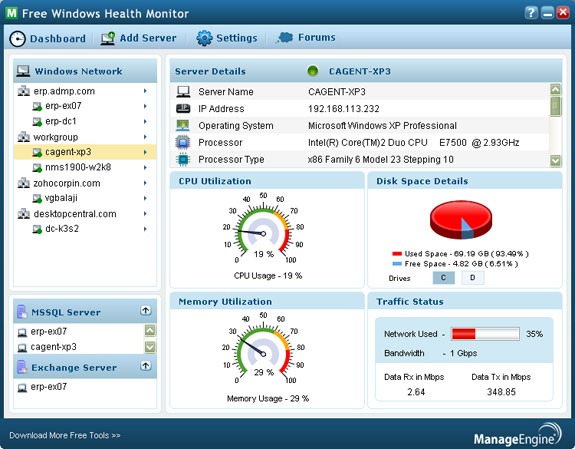Screen dimensions: 575x449
Task: Click the desktopcentral.com domain icon
Action: 24,213
